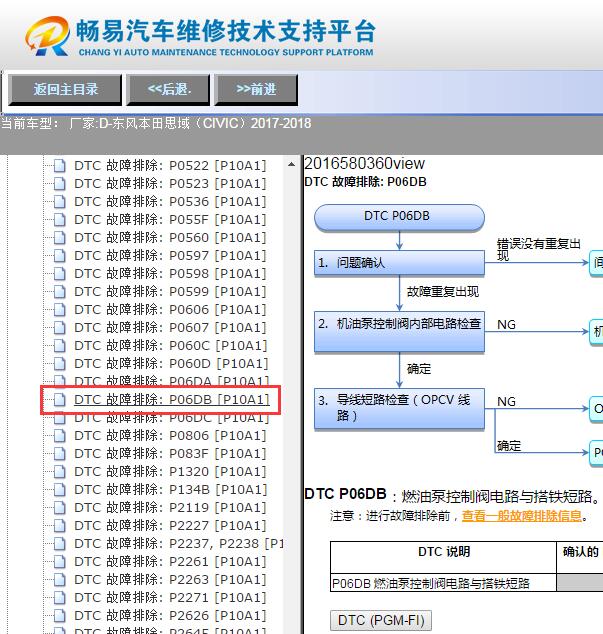Click the document icon beside P055F
Screen dimensions: 603x634
click(59, 220)
